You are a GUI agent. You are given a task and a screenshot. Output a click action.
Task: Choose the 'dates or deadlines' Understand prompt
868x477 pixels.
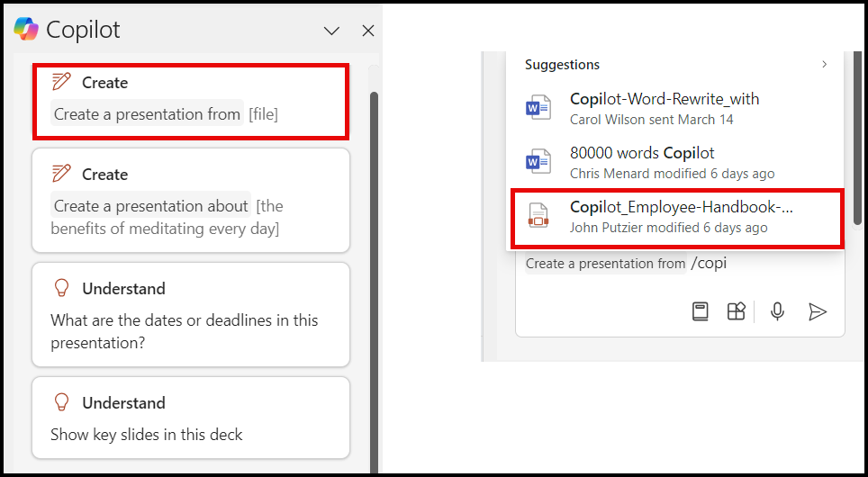191,314
